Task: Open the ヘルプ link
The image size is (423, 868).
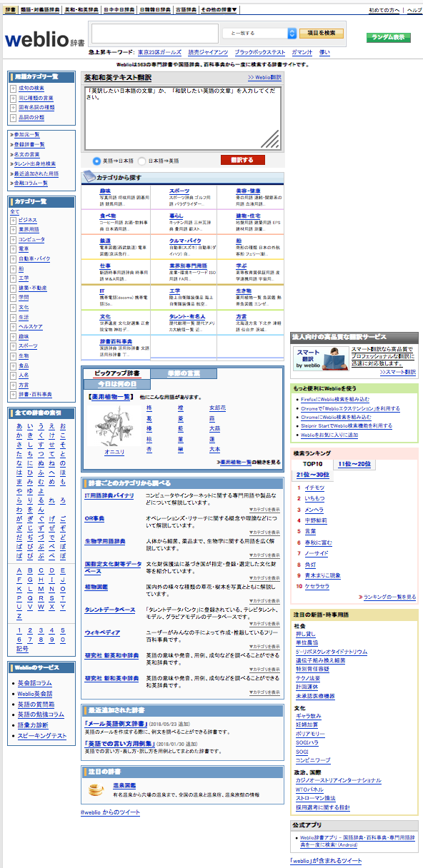Action: coord(414,10)
